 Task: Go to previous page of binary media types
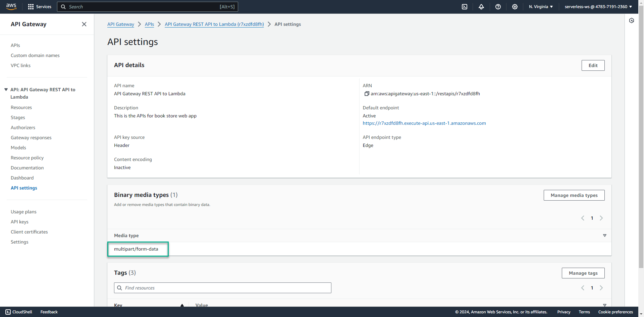[x=583, y=218]
